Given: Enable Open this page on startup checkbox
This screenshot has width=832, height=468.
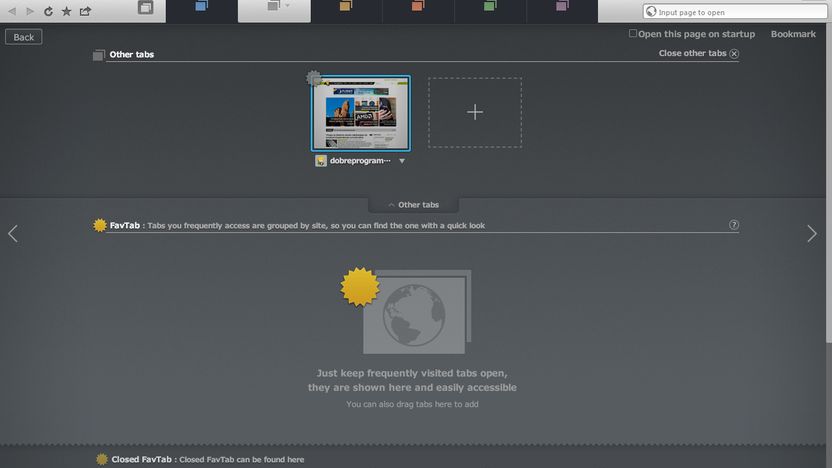Looking at the screenshot, I should 632,33.
